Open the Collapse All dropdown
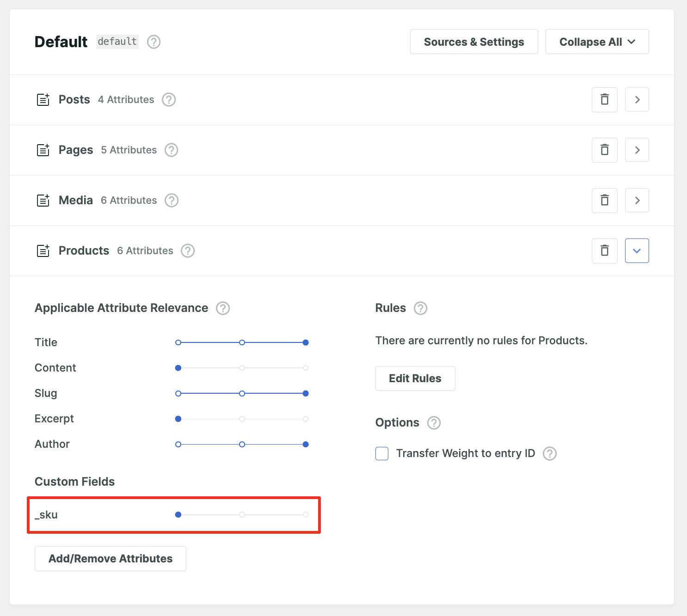 (597, 42)
